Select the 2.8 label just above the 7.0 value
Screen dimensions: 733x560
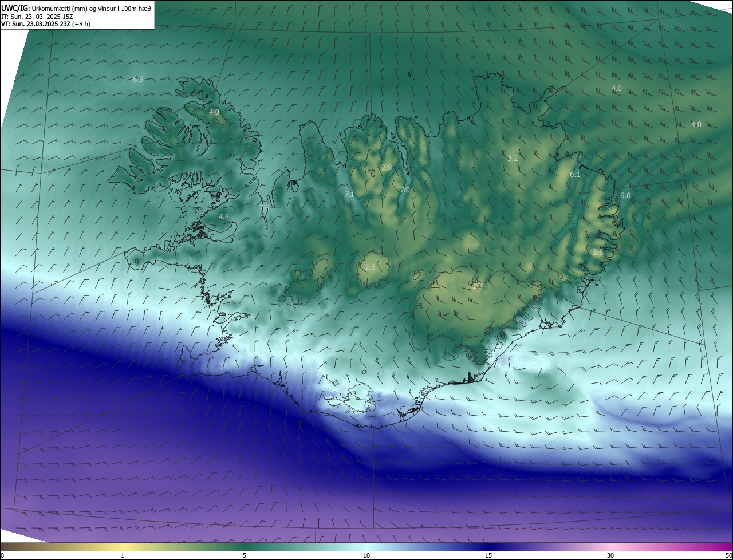point(387,167)
